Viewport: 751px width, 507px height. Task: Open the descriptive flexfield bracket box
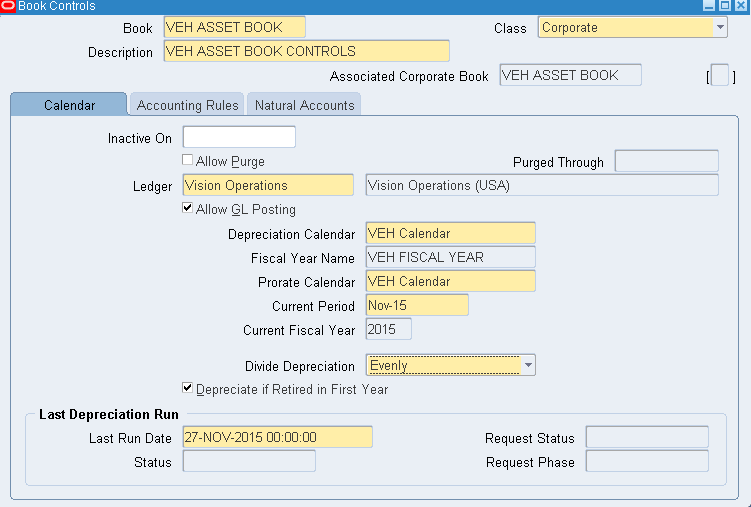click(x=719, y=76)
